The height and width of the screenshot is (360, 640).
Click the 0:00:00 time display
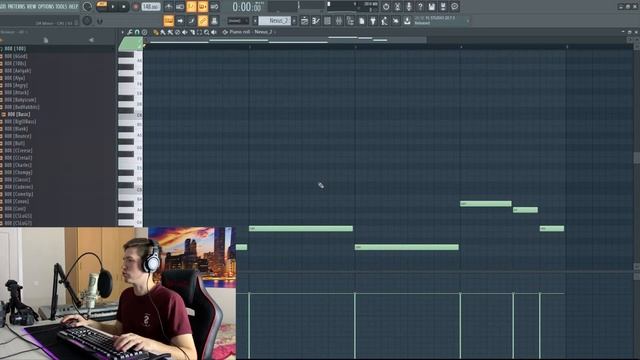[x=247, y=7]
